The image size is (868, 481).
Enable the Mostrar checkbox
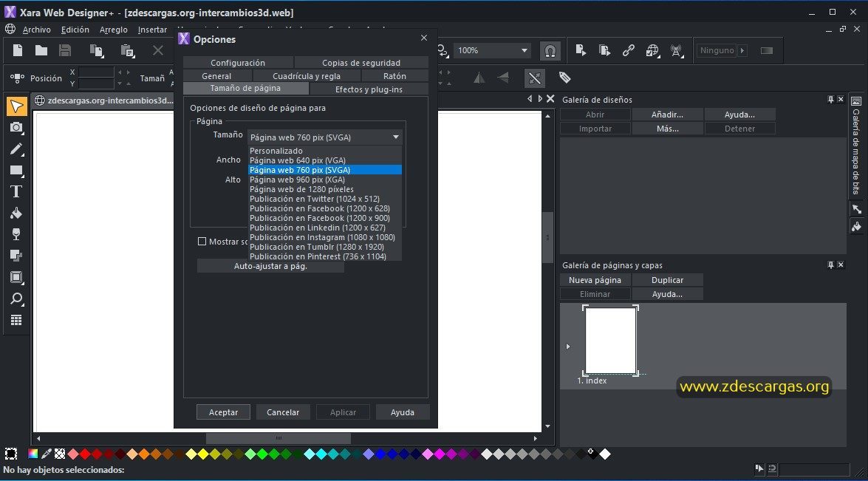pyautogui.click(x=202, y=242)
